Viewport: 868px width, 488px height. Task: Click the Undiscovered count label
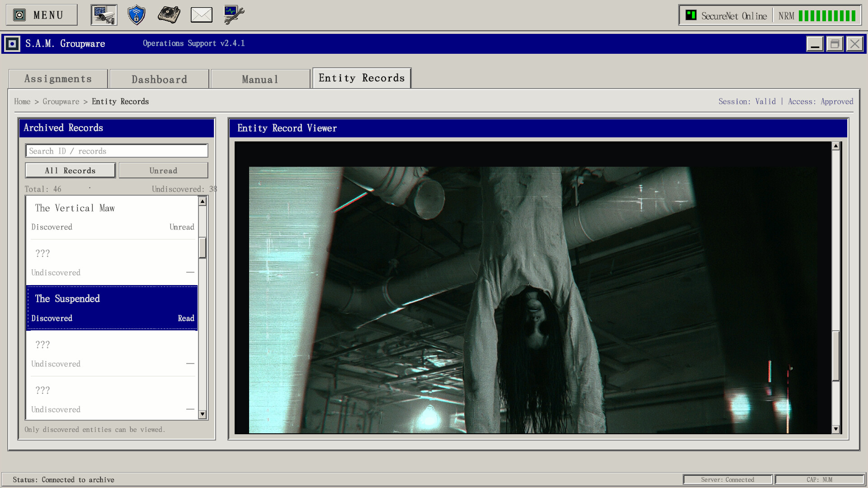click(184, 189)
